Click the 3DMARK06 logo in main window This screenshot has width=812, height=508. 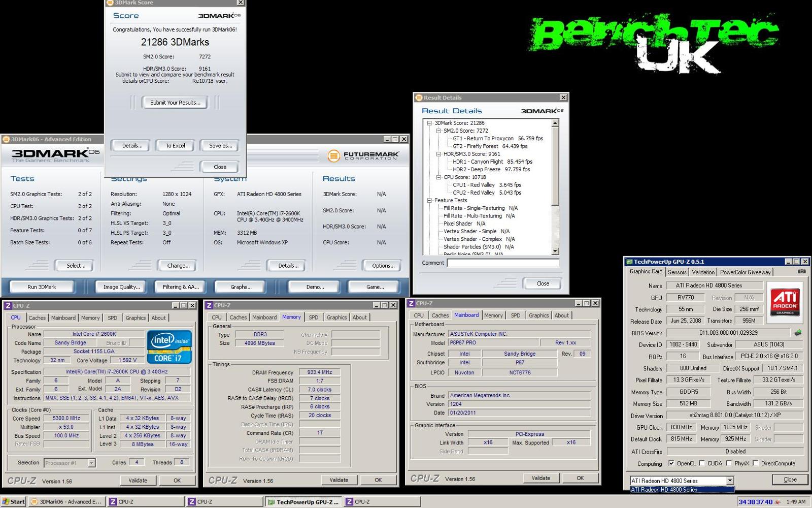(56, 155)
